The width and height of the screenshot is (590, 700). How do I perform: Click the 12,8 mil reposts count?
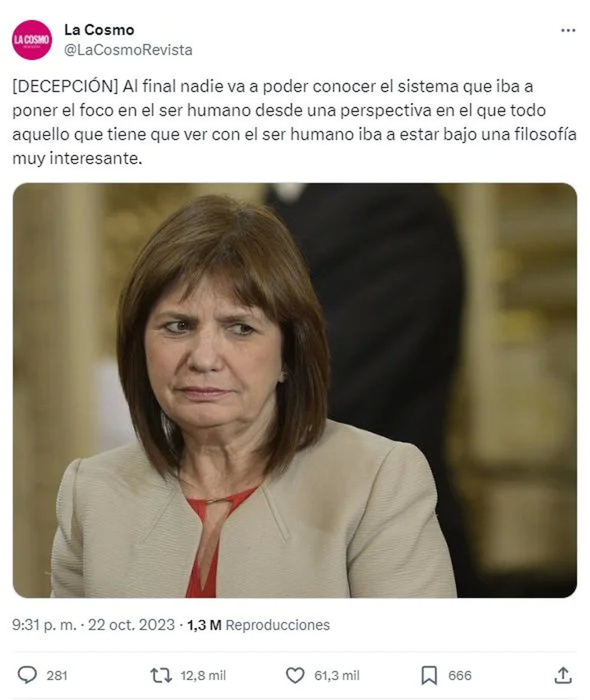(203, 676)
